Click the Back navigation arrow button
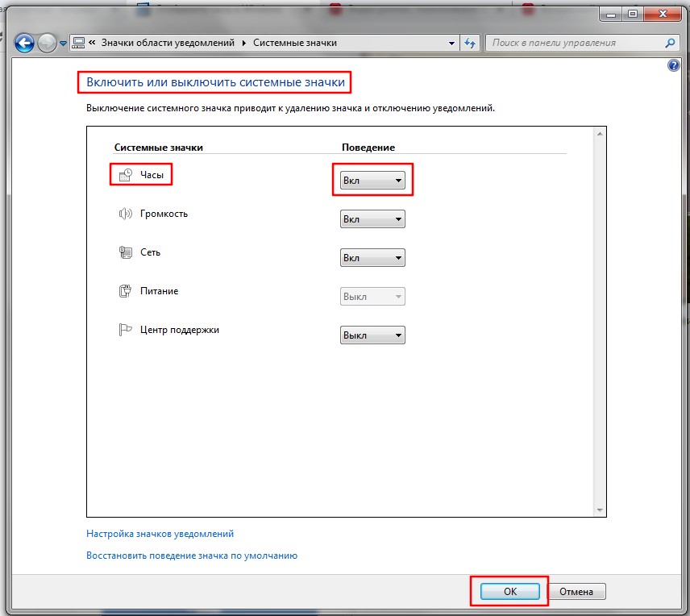This screenshot has height=616, width=690. (x=24, y=43)
